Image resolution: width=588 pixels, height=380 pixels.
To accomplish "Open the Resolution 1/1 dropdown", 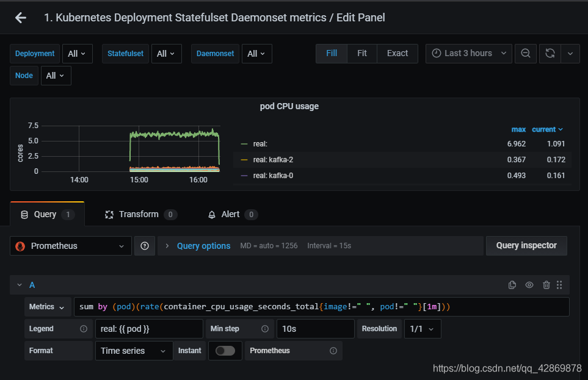I will point(423,329).
